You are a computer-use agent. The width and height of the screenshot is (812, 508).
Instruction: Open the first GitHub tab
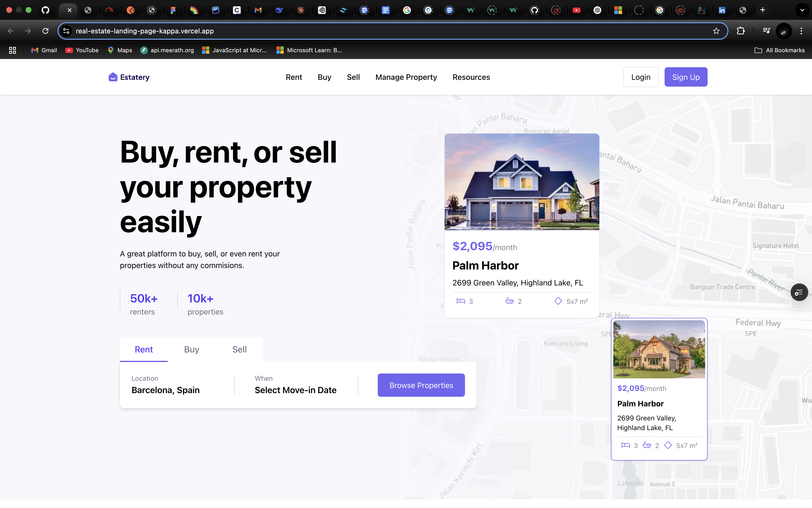(45, 10)
